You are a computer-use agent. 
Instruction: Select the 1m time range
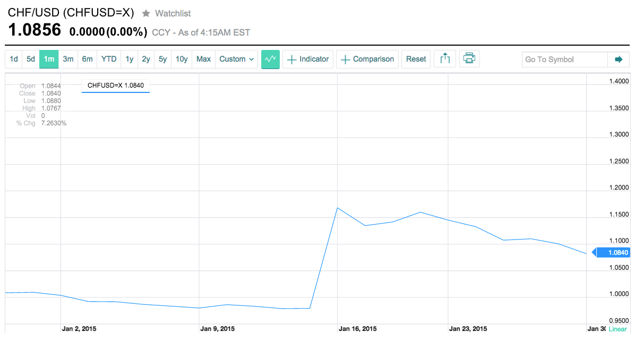tap(49, 59)
